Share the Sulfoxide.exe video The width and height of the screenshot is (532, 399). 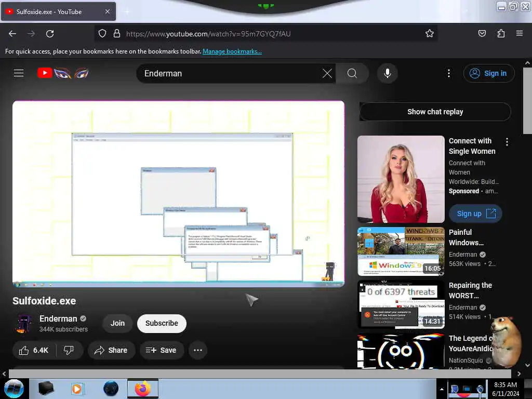[111, 350]
